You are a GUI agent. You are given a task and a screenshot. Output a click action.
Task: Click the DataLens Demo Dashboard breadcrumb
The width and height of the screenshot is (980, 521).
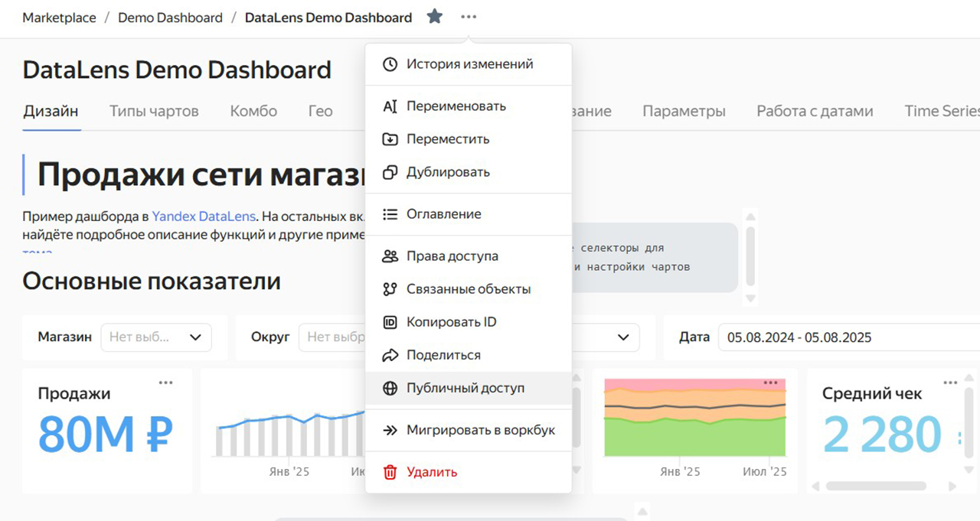coord(328,17)
